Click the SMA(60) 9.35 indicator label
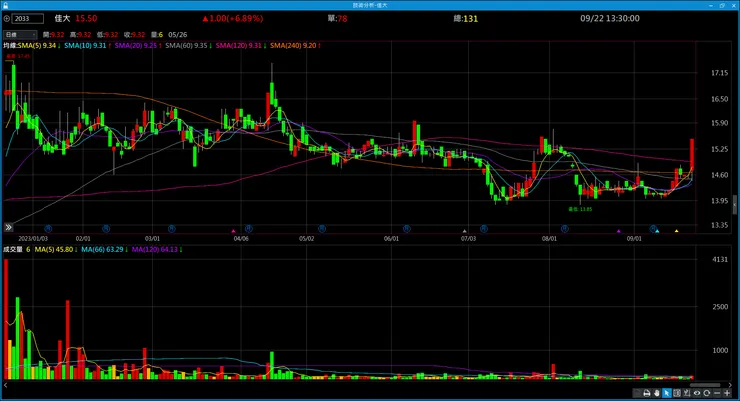Screen dimensions: 740x401 pos(188,46)
